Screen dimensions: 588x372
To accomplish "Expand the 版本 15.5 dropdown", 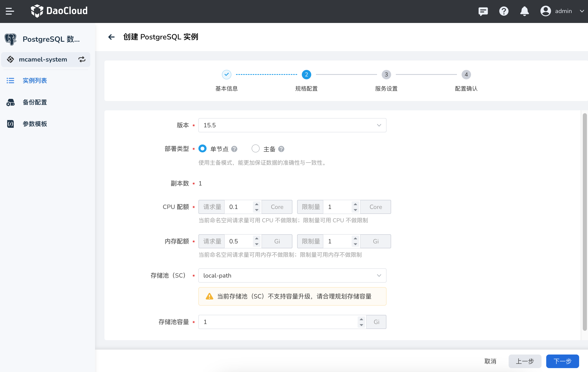I will pos(292,125).
